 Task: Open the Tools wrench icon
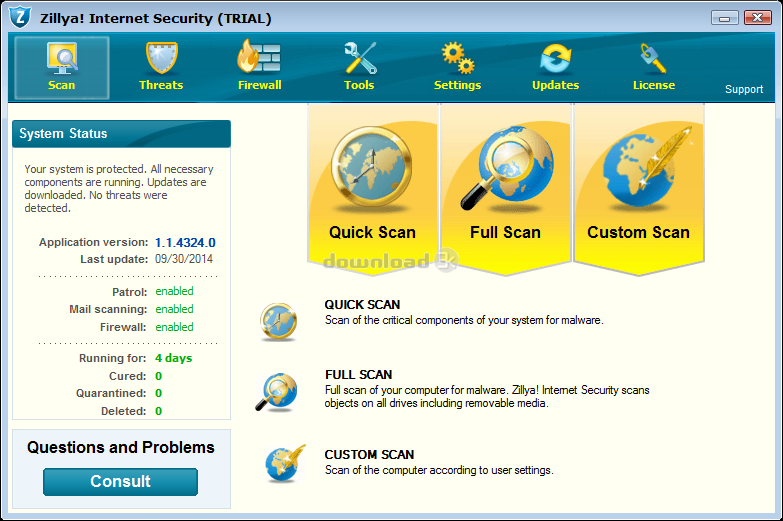pyautogui.click(x=360, y=58)
